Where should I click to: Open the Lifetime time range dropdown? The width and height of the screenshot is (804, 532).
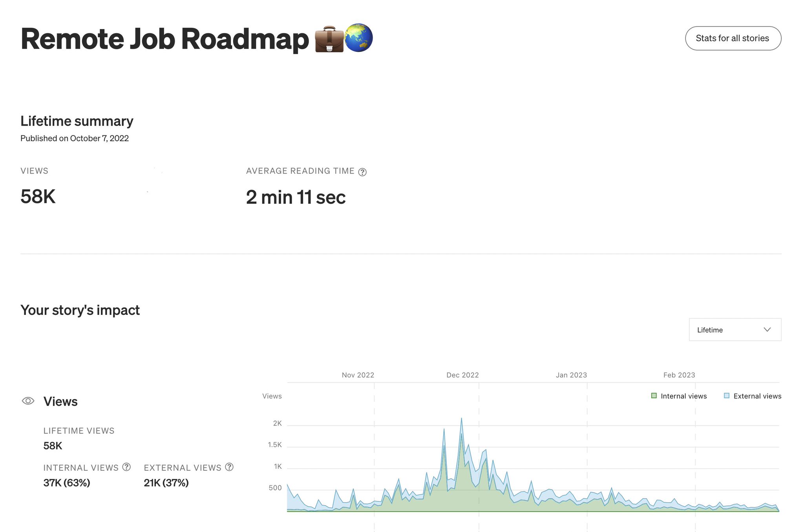[735, 329]
